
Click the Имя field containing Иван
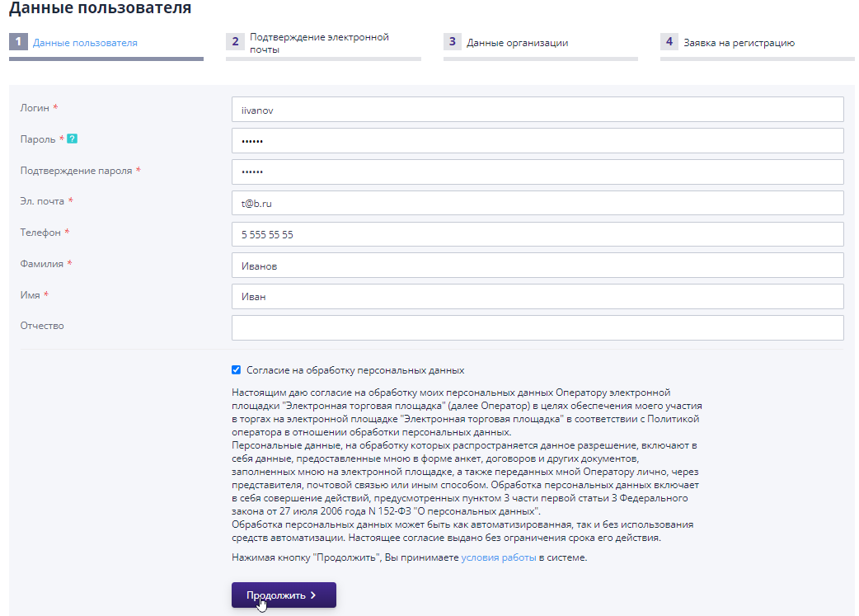click(x=537, y=296)
